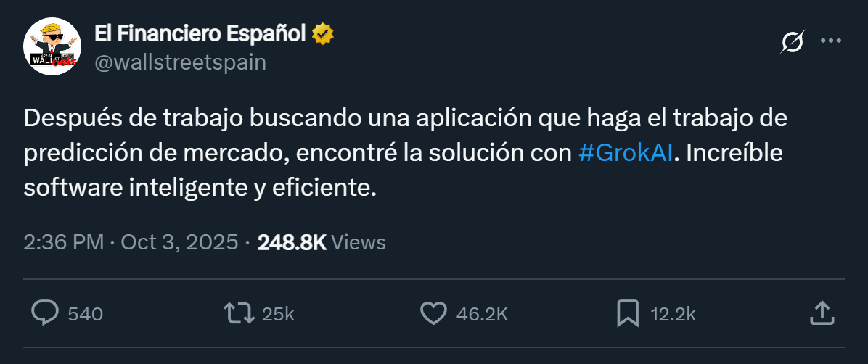Open the three-dot more options menu

tap(830, 41)
